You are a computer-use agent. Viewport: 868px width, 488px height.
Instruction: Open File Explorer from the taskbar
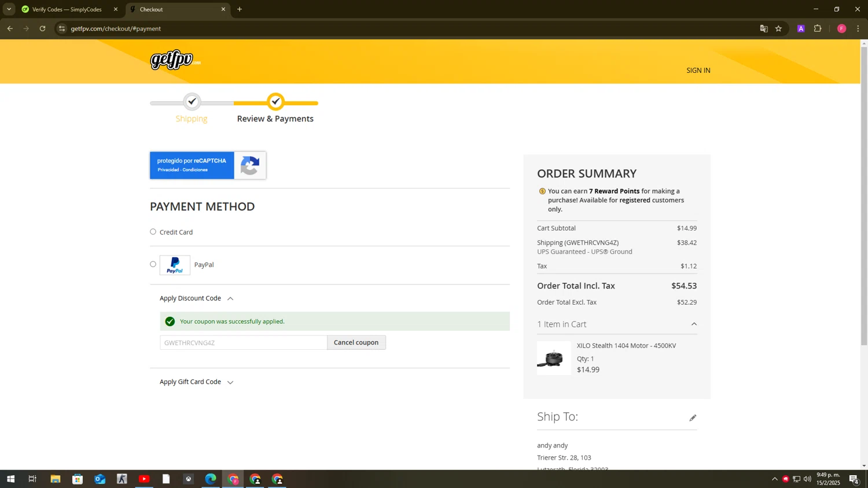coord(56,479)
